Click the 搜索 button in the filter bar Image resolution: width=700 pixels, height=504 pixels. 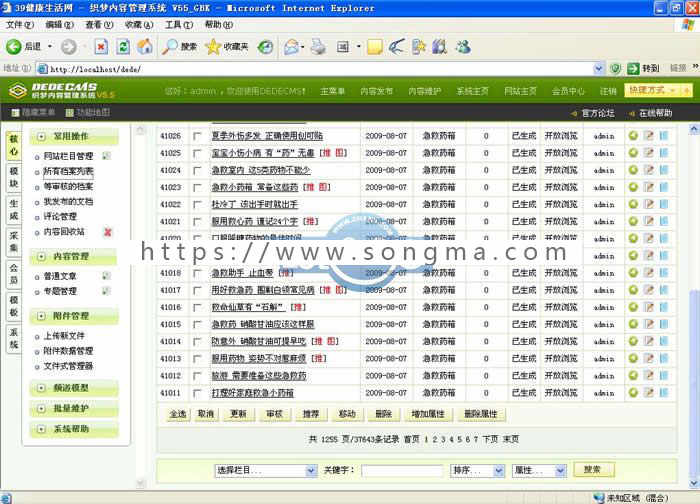pyautogui.click(x=593, y=469)
